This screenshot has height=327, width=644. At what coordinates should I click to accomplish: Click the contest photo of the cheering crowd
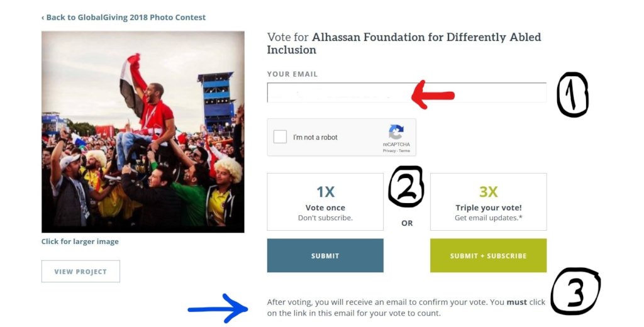point(143,132)
